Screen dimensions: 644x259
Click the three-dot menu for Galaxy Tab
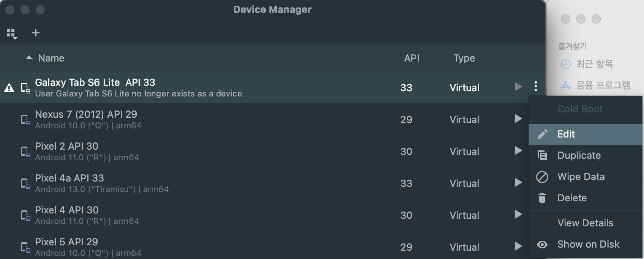pyautogui.click(x=535, y=87)
